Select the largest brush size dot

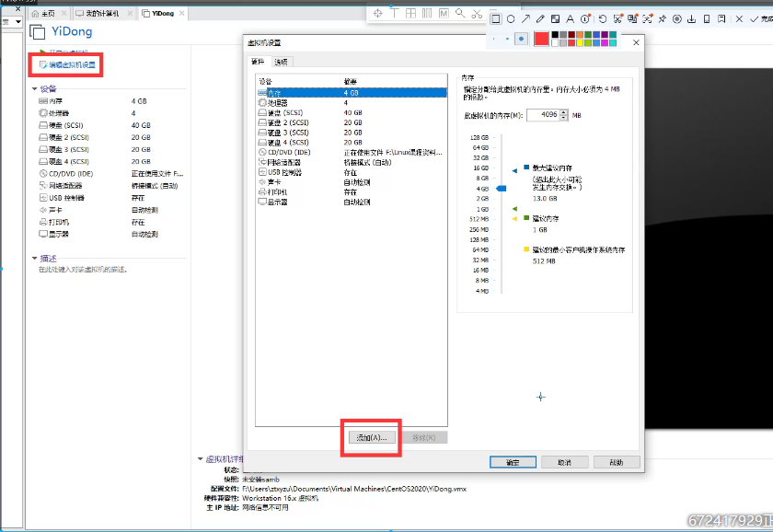point(521,39)
